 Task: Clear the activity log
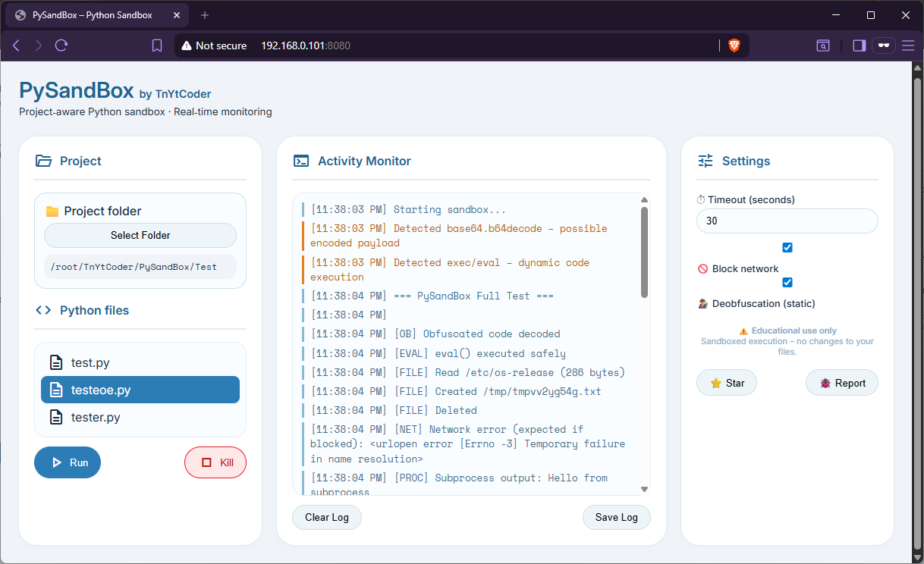tap(327, 517)
